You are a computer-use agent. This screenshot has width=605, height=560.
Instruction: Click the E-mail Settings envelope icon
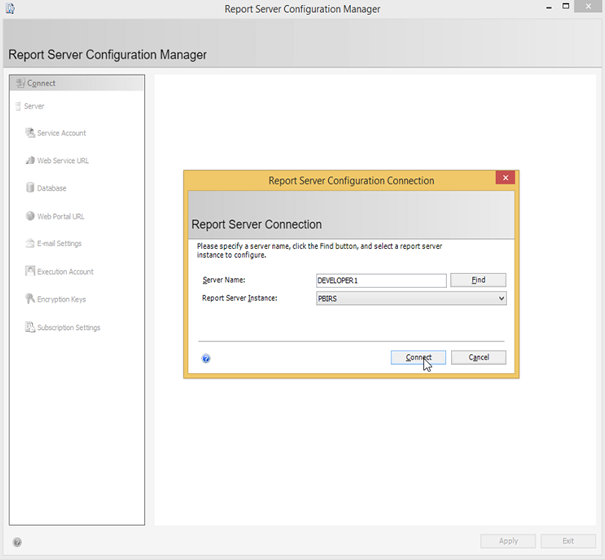(30, 243)
